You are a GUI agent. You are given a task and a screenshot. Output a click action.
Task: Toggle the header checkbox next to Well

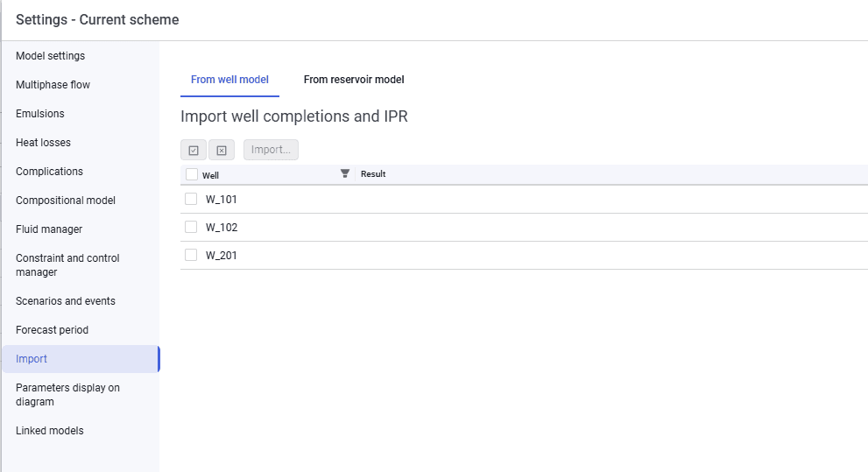[x=192, y=174]
